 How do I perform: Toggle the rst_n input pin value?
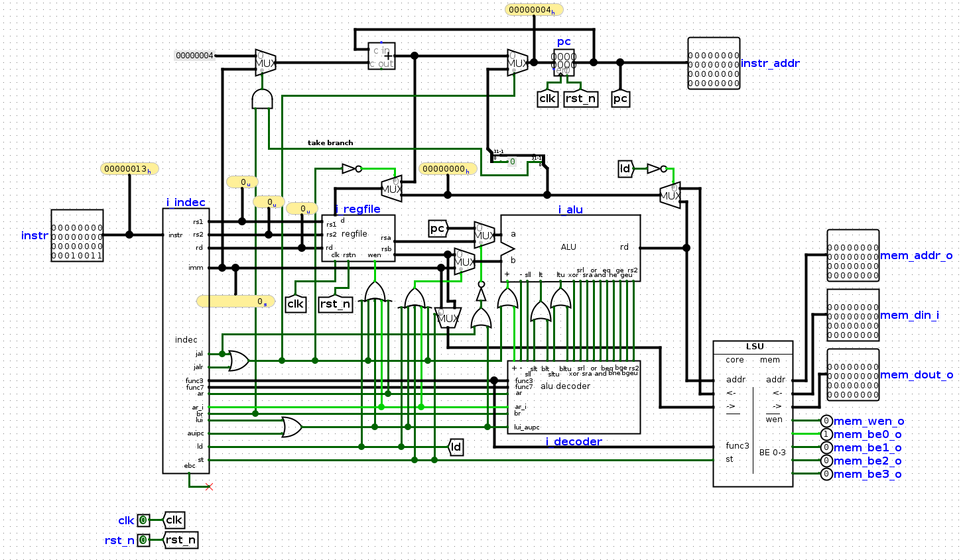click(143, 540)
